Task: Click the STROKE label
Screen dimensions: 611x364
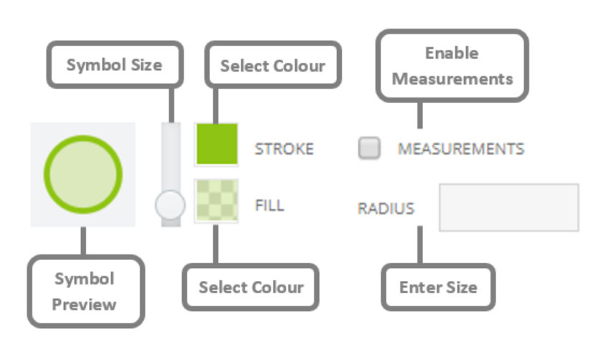Action: click(x=284, y=149)
